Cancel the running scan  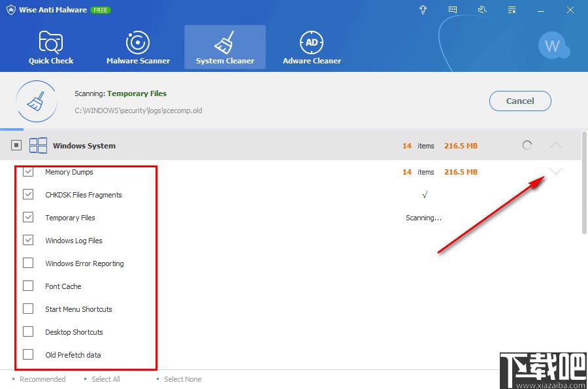[x=520, y=101]
